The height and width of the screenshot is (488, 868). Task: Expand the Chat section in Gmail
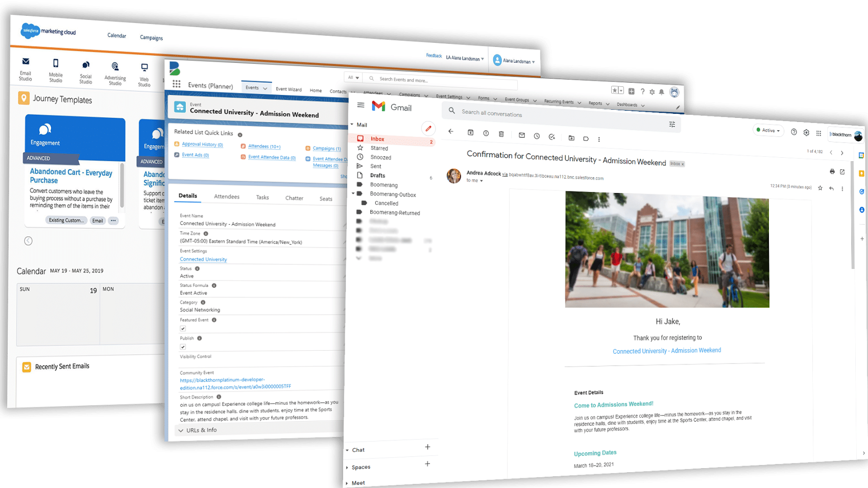(347, 450)
